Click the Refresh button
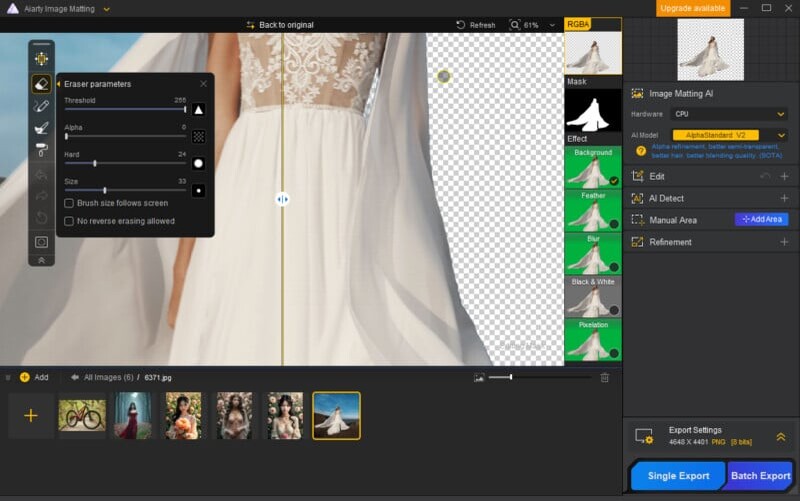The height and width of the screenshot is (501, 800). coord(476,25)
